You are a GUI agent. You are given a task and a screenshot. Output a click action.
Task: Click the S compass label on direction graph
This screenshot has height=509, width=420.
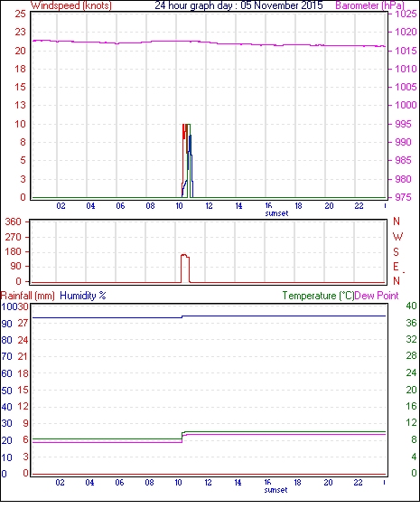(x=396, y=252)
